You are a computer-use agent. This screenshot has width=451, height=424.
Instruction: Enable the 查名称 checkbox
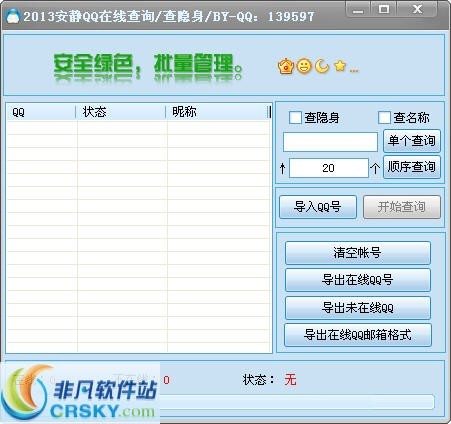pyautogui.click(x=384, y=118)
